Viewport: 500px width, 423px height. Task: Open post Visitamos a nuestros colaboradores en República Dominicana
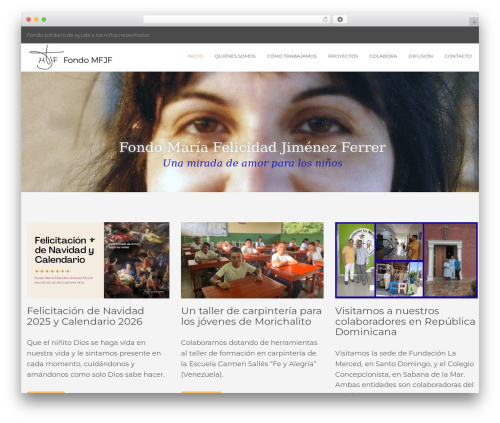[x=405, y=321]
